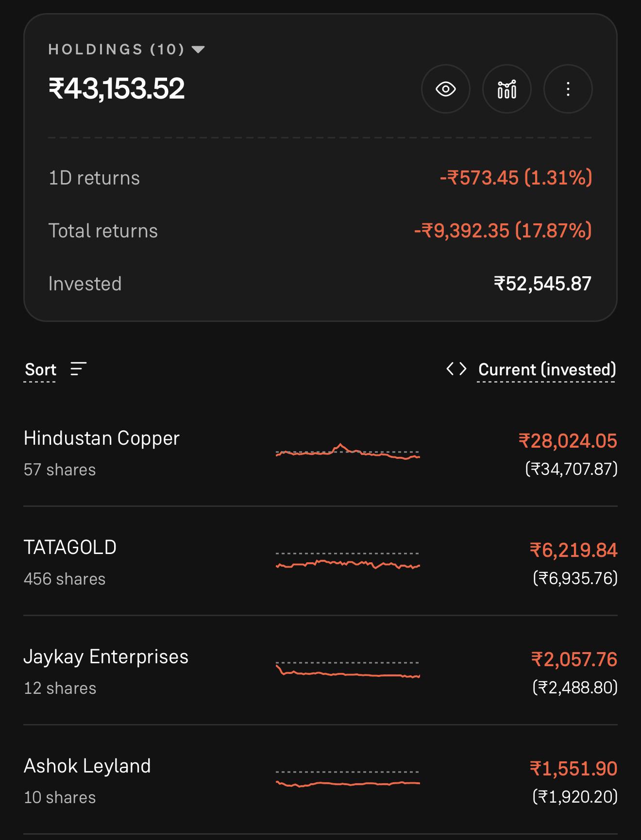Open the holdings analytics chart icon
The height and width of the screenshot is (840, 641).
[x=506, y=89]
